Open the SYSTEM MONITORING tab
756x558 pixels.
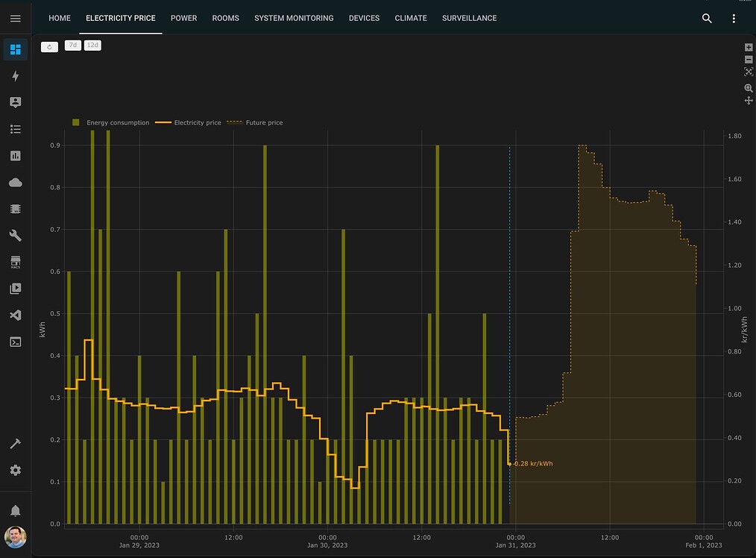294,18
